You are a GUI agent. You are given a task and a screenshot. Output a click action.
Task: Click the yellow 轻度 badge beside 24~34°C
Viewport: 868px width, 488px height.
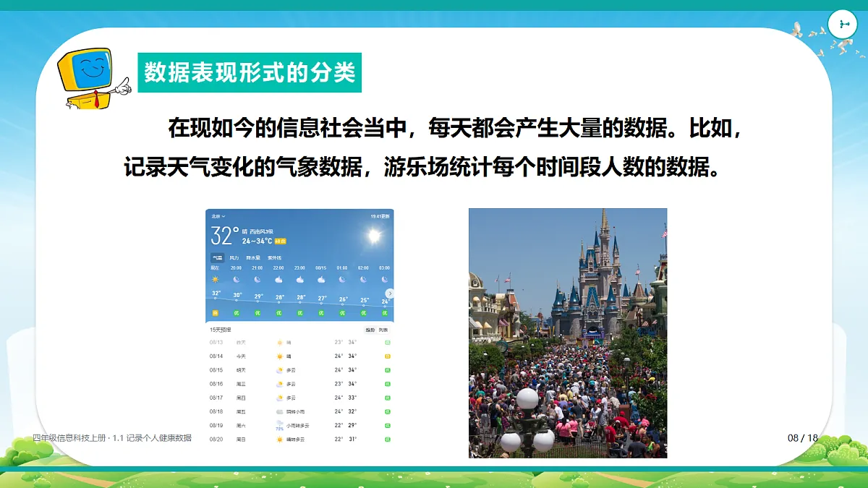tap(280, 241)
